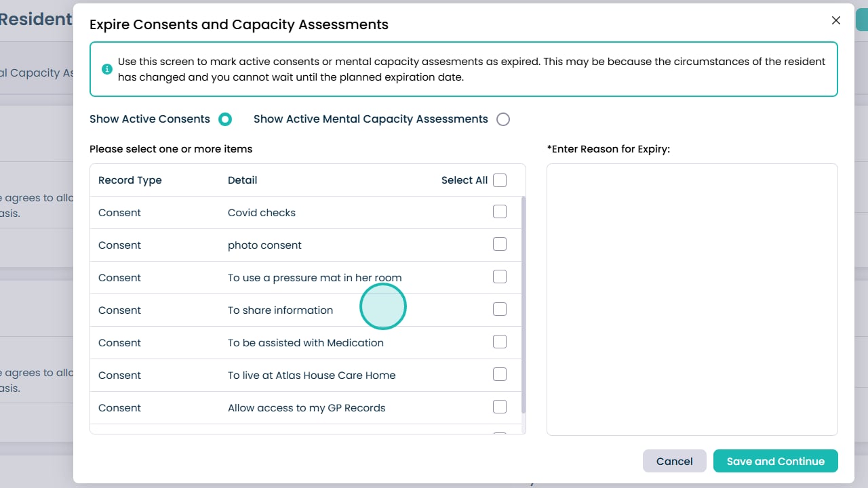The image size is (868, 488).
Task: Click the photo consent row text
Action: click(264, 245)
